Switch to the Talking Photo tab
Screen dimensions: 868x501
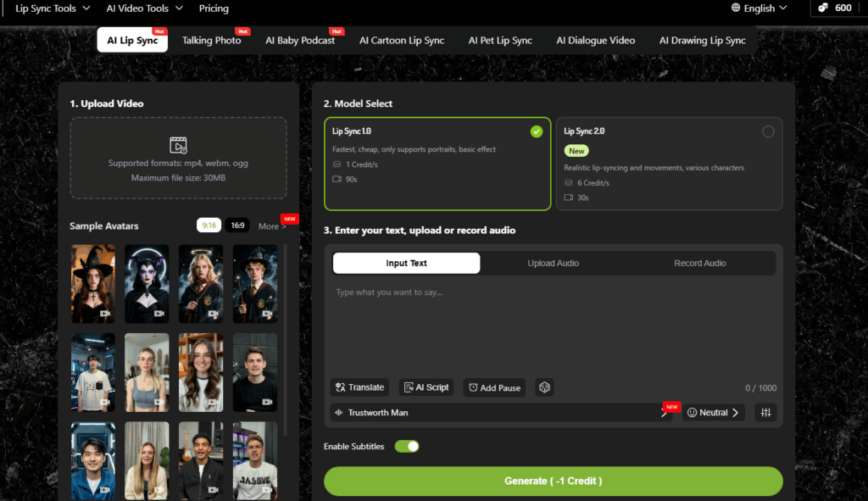coord(212,41)
